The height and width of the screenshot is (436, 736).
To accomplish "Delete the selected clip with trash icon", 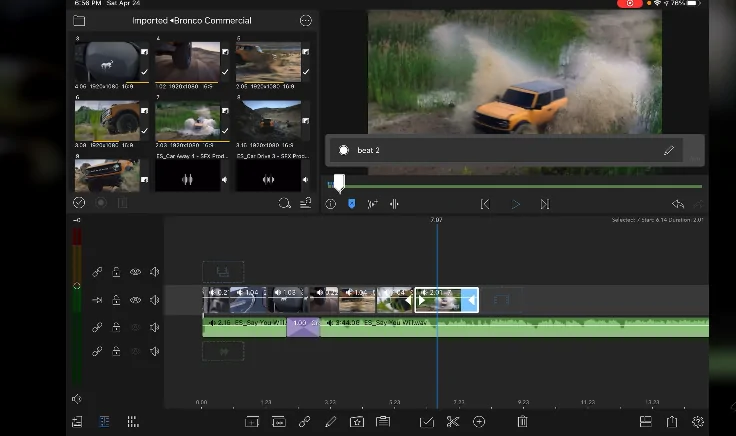I will (x=522, y=422).
